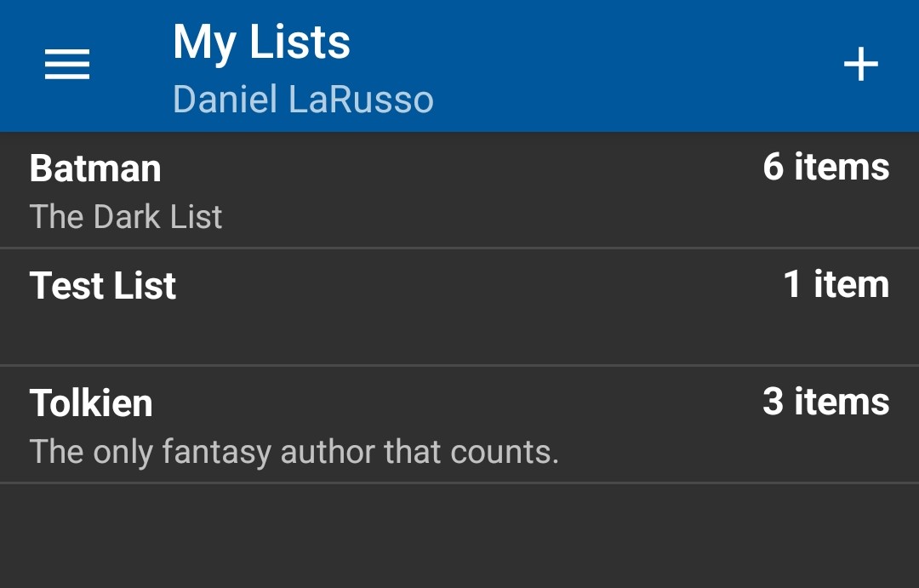This screenshot has width=919, height=588.
Task: Tap the plus icon to create a new list
Action: [x=861, y=63]
